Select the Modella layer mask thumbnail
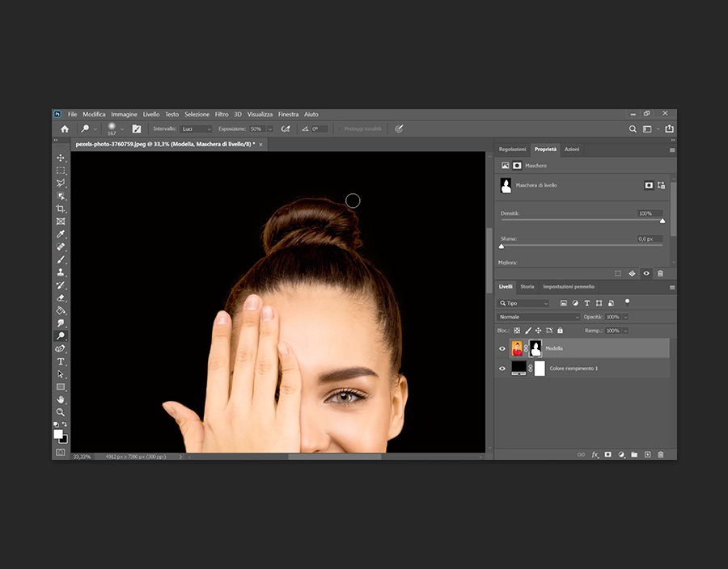The width and height of the screenshot is (728, 569). pos(535,348)
